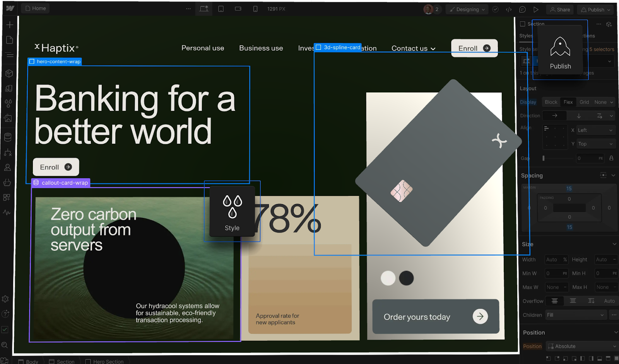Open the Navigator panel icon
The width and height of the screenshot is (619, 364).
pos(10,55)
